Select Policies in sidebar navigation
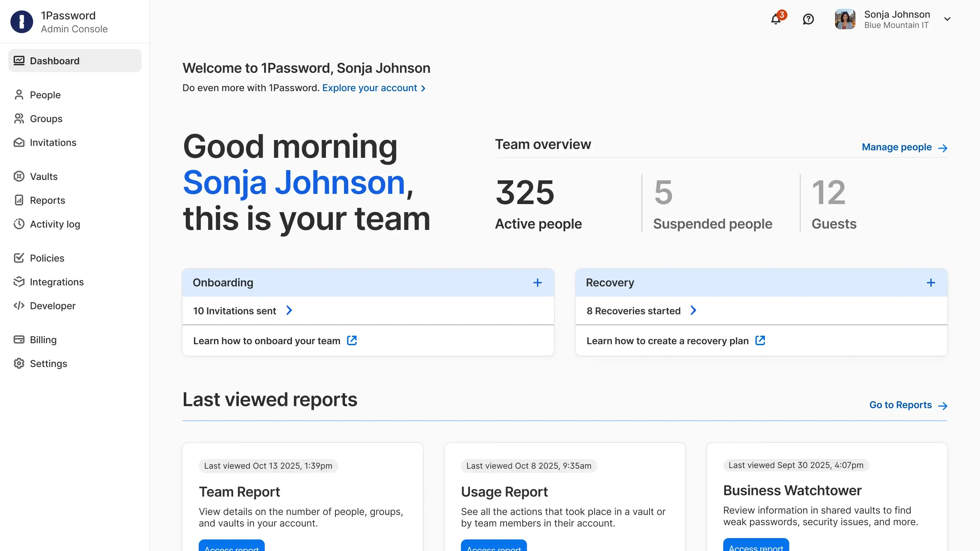 tap(47, 258)
